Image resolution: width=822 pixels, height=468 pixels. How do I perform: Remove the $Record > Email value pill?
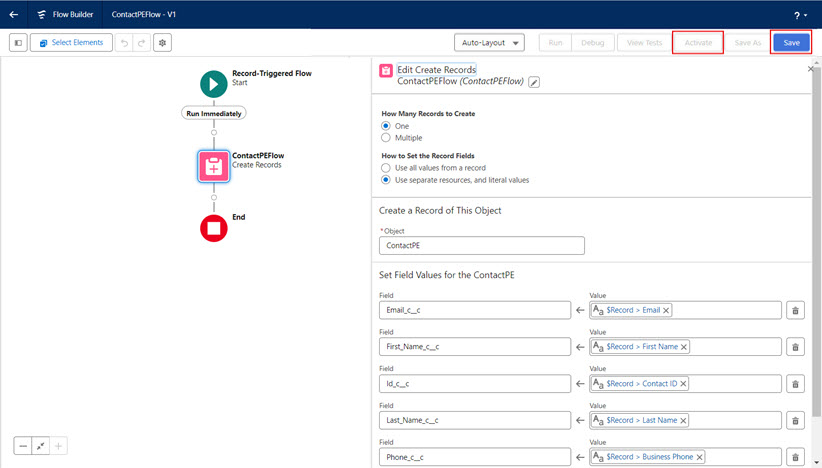pyautogui.click(x=666, y=310)
